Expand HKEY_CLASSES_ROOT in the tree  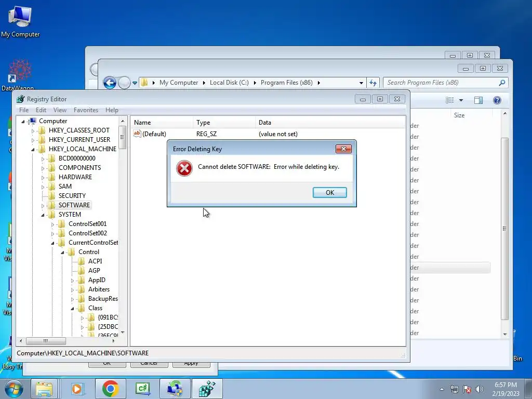[x=33, y=130]
